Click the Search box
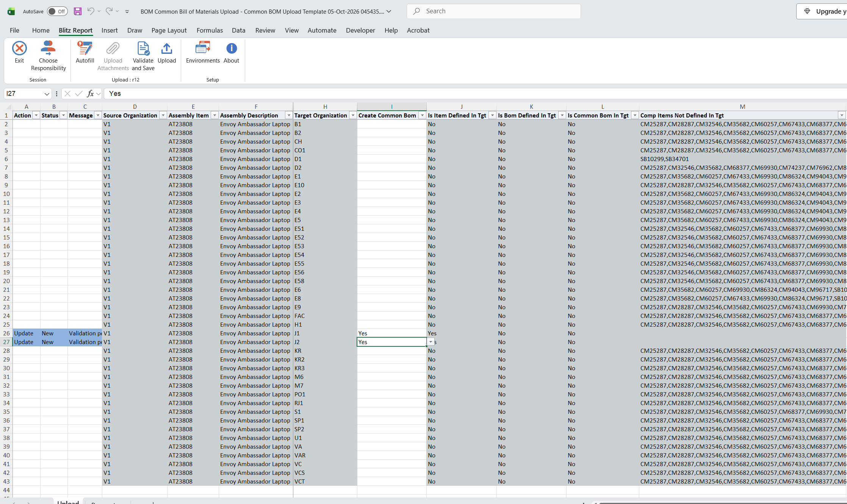Image resolution: width=847 pixels, height=504 pixels. click(x=493, y=11)
